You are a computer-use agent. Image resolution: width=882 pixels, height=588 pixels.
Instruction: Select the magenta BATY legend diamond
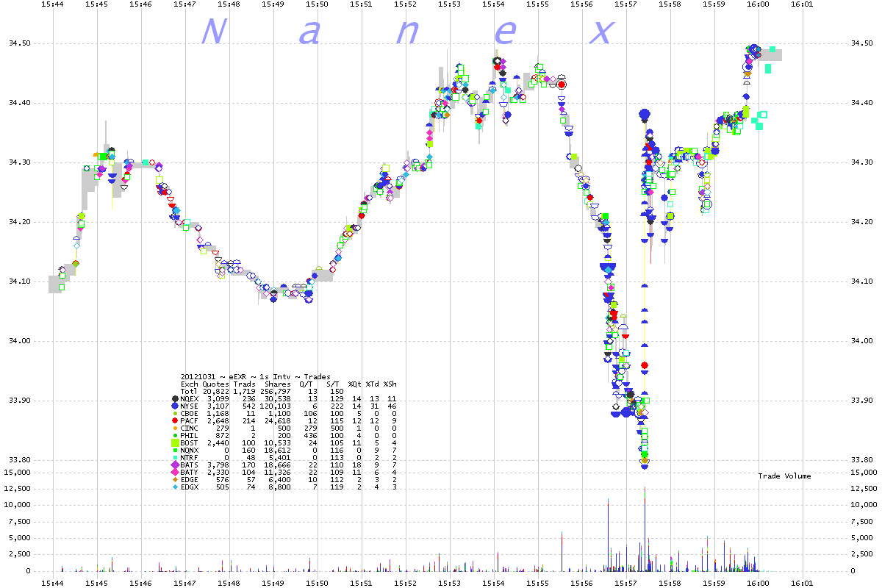click(x=174, y=472)
